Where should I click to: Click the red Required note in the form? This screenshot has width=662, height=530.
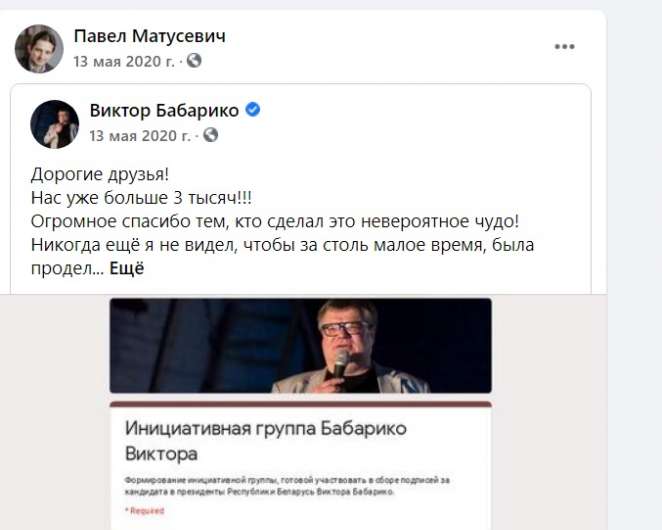click(144, 511)
